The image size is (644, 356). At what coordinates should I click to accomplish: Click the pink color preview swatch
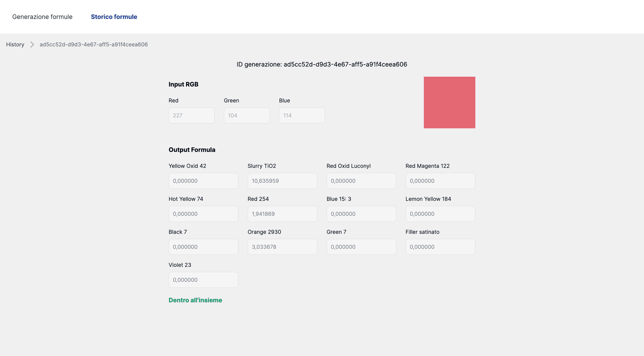[449, 102]
